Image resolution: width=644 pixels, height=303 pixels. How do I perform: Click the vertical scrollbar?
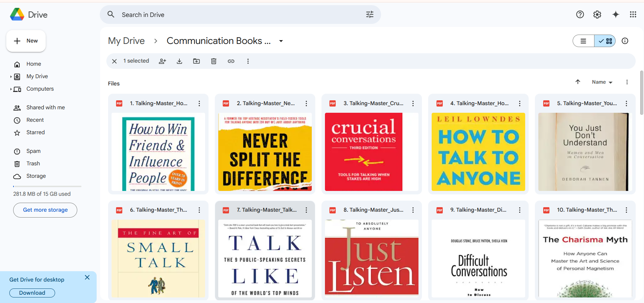click(x=642, y=93)
